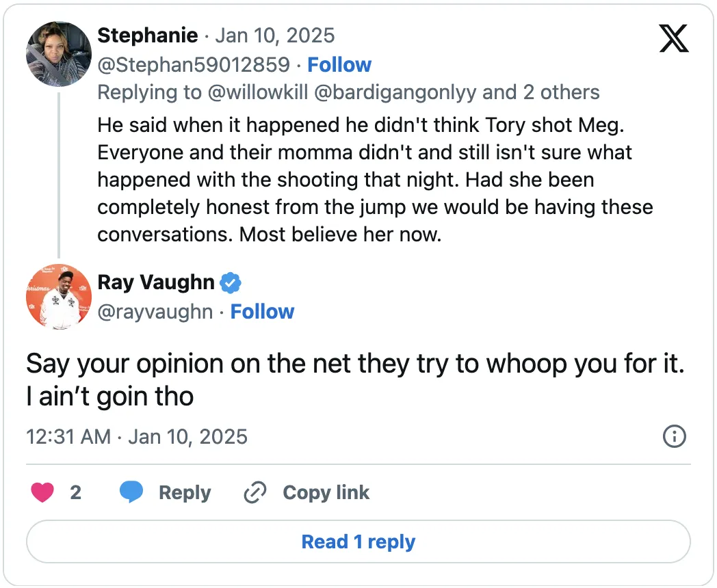
Task: Click the speech bubble Reply icon
Action: click(x=131, y=492)
